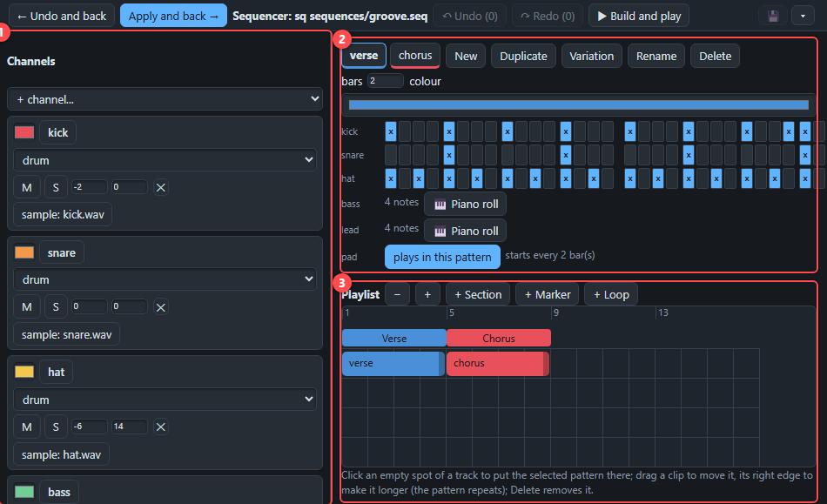Image resolution: width=827 pixels, height=504 pixels.
Task: Choose sample file snare.wav button
Action: (x=66, y=335)
